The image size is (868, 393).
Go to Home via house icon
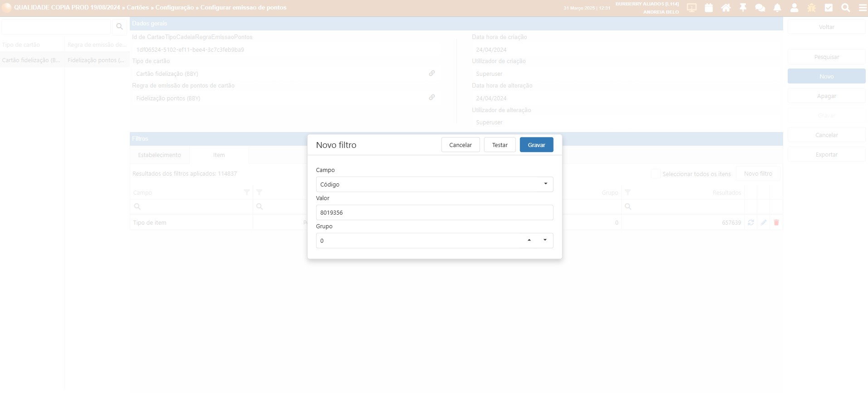point(726,8)
